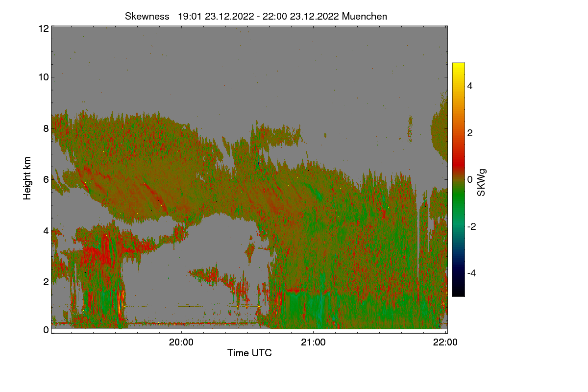Click the 21:00 time tick label
The width and height of the screenshot is (588, 392).
[x=314, y=343]
